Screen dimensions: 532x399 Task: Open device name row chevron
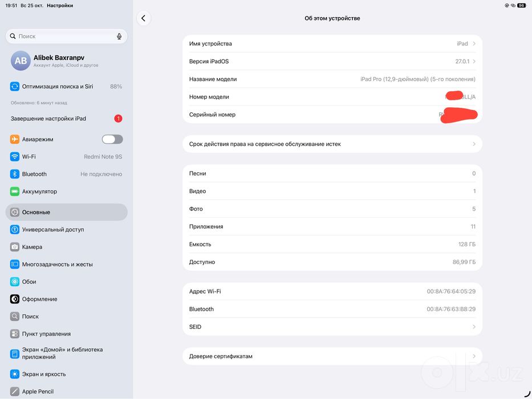click(474, 43)
